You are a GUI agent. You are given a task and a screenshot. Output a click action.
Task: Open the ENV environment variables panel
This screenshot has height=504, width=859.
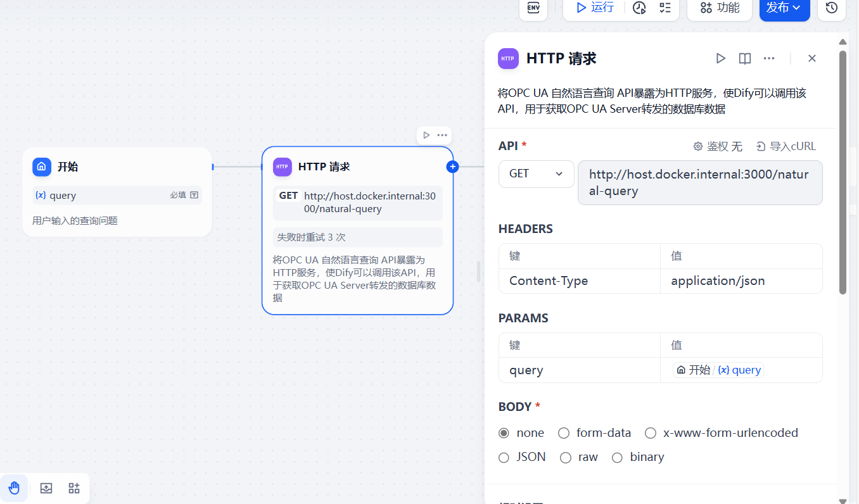pyautogui.click(x=533, y=9)
